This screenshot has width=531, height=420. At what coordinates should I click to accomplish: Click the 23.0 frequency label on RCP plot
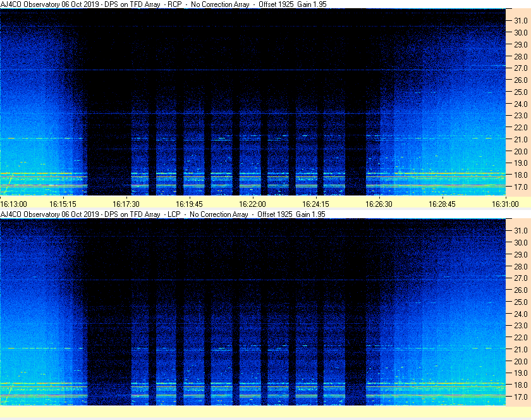click(521, 116)
